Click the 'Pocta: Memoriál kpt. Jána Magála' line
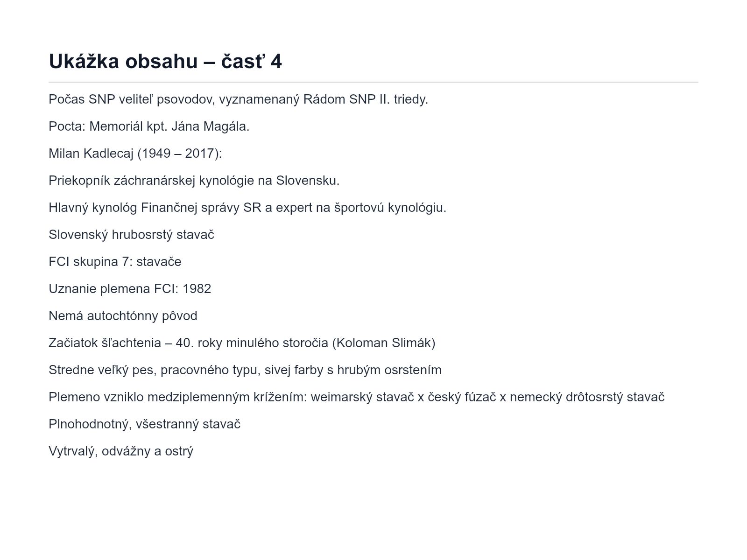Viewport: 747px width, 560px height. pyautogui.click(x=149, y=126)
